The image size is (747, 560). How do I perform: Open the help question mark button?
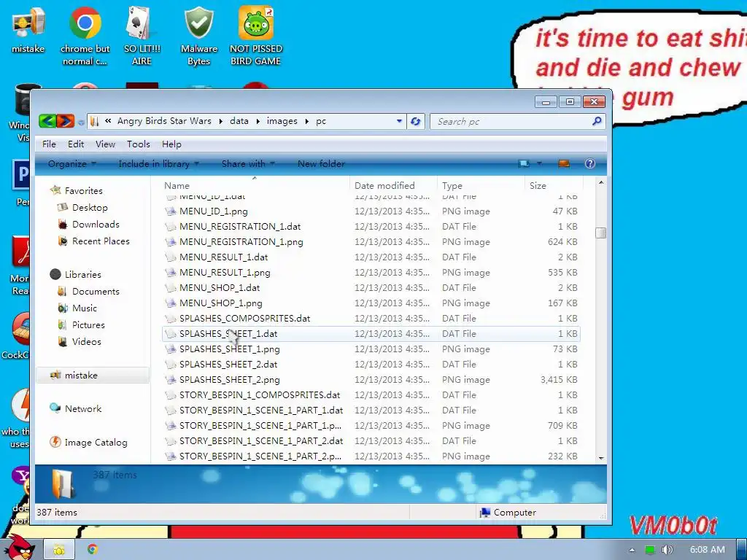(589, 163)
